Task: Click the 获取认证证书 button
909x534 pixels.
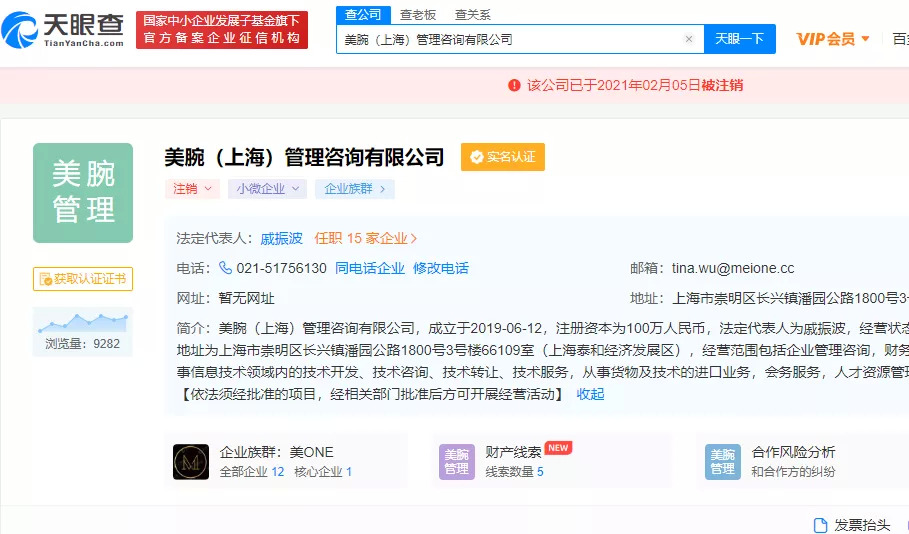Action: point(83,279)
